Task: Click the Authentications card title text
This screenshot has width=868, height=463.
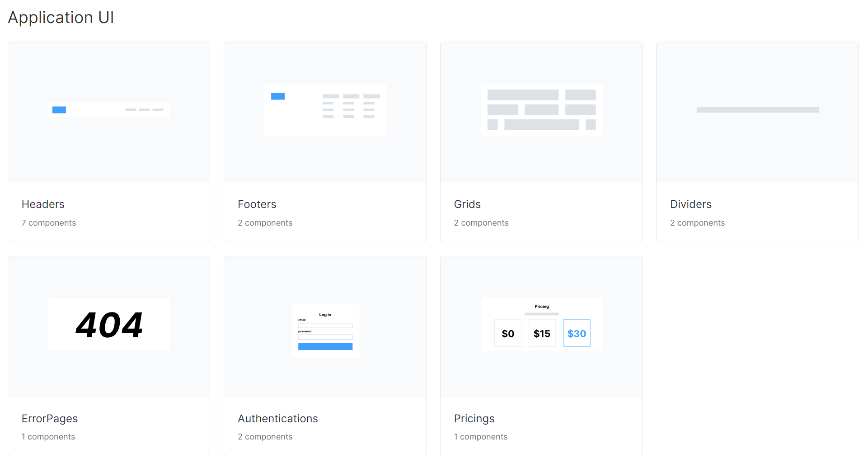Action: 278,418
